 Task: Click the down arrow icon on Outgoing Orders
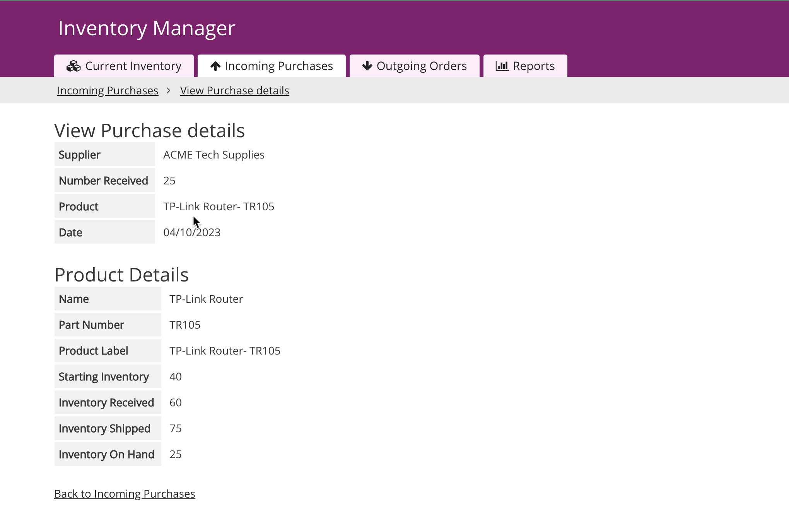tap(367, 66)
